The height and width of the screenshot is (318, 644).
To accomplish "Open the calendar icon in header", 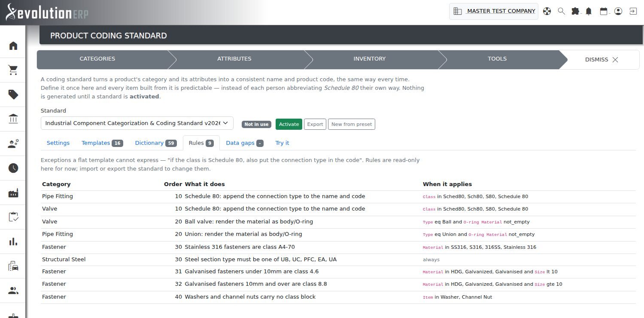I will click(604, 11).
